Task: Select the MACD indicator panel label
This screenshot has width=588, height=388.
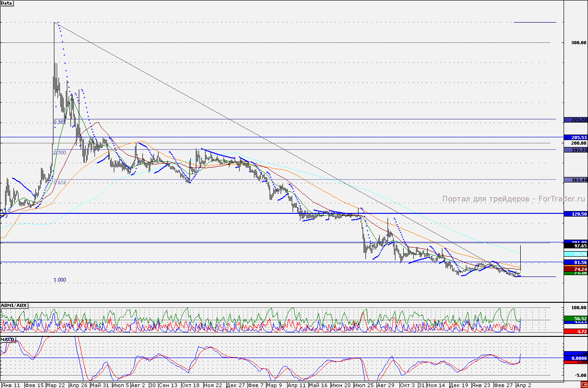Action: [8, 339]
